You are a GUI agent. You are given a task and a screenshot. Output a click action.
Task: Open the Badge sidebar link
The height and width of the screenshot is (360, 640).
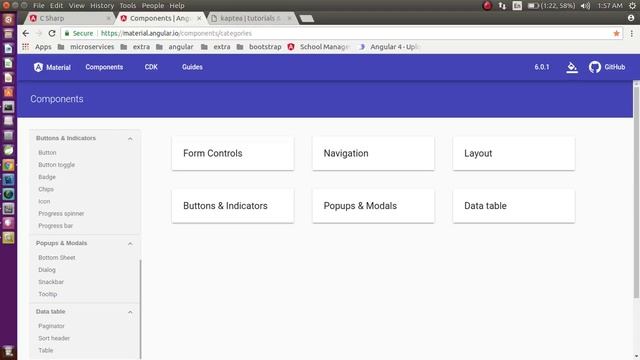tap(47, 177)
